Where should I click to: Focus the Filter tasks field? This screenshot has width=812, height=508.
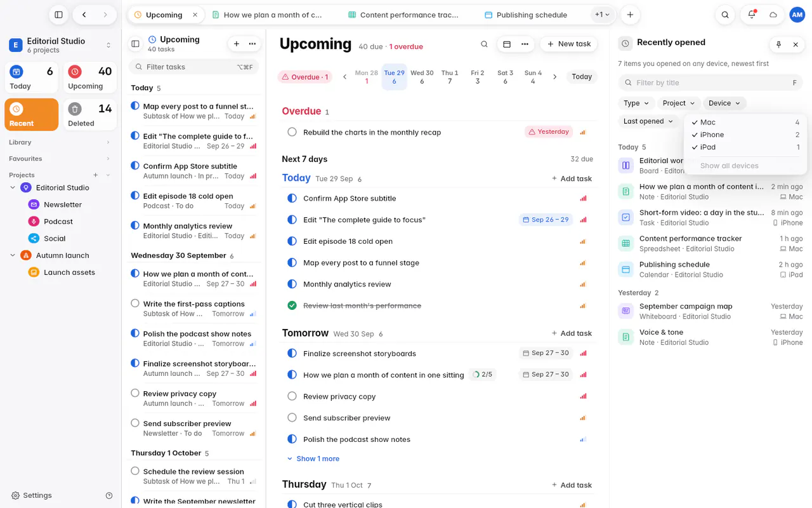[194, 67]
